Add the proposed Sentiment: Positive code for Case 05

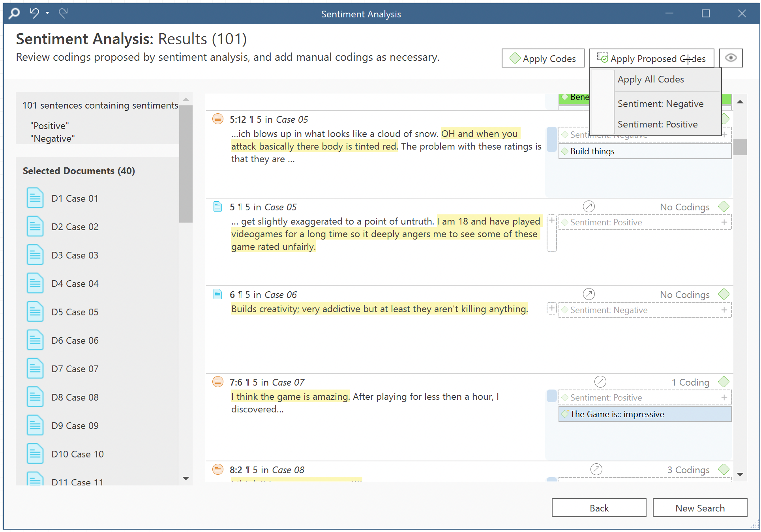click(x=724, y=222)
